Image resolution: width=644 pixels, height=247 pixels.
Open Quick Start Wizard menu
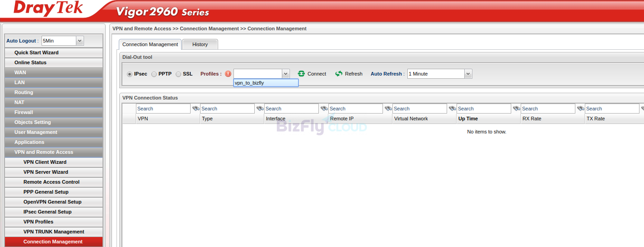click(x=54, y=52)
